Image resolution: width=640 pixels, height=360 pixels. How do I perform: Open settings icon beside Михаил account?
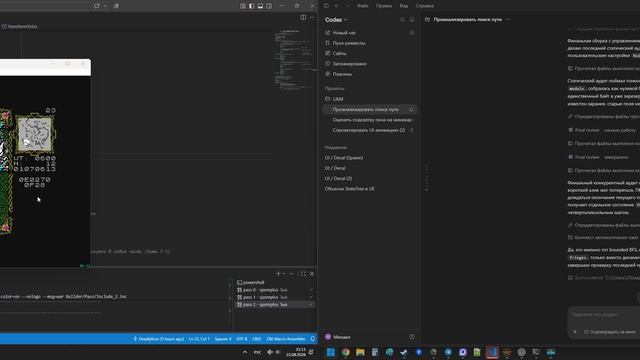412,337
